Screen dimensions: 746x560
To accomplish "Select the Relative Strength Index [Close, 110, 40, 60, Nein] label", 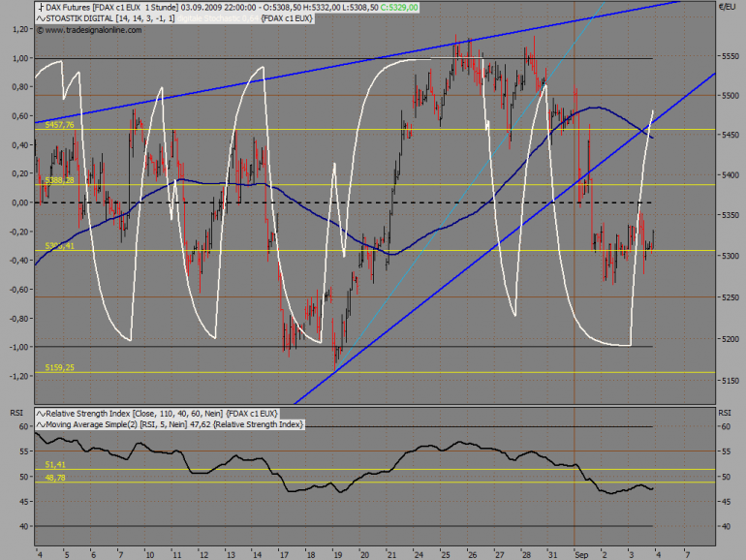I will tap(135, 414).
